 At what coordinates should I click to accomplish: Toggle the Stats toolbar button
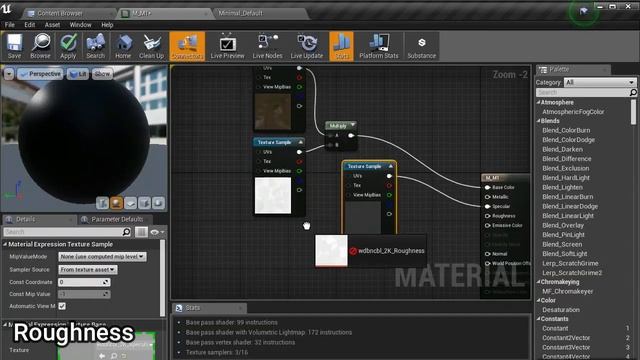341,46
